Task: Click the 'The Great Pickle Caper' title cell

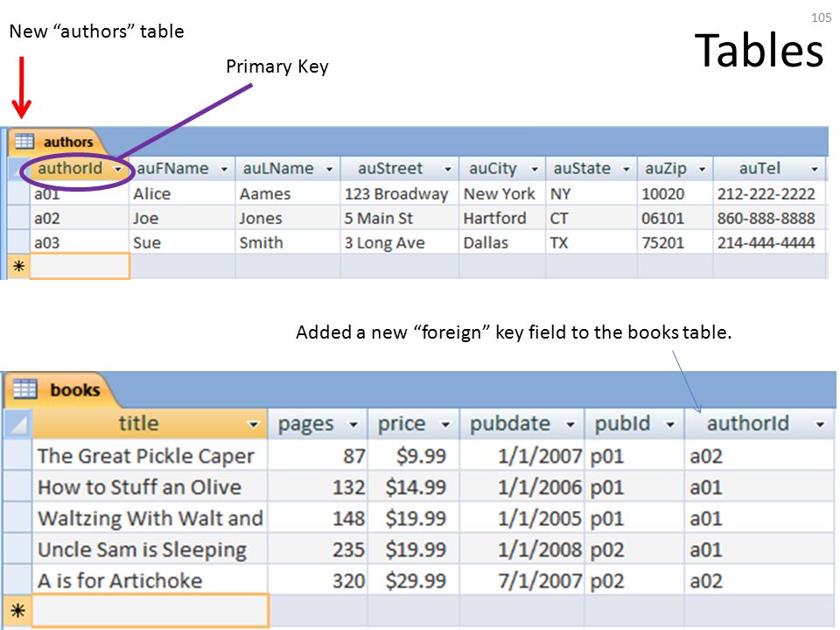Action: (x=150, y=456)
